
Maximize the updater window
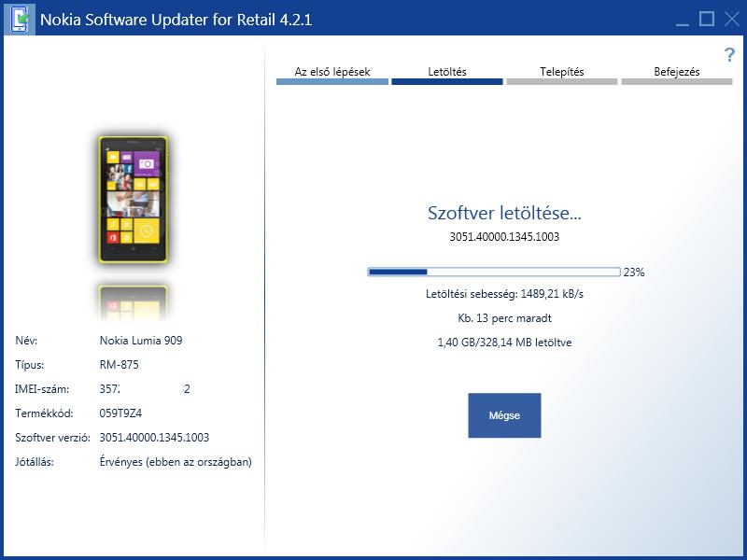[707, 19]
